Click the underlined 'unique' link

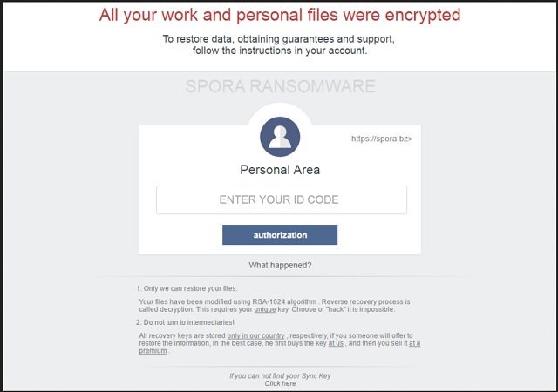[x=265, y=309]
